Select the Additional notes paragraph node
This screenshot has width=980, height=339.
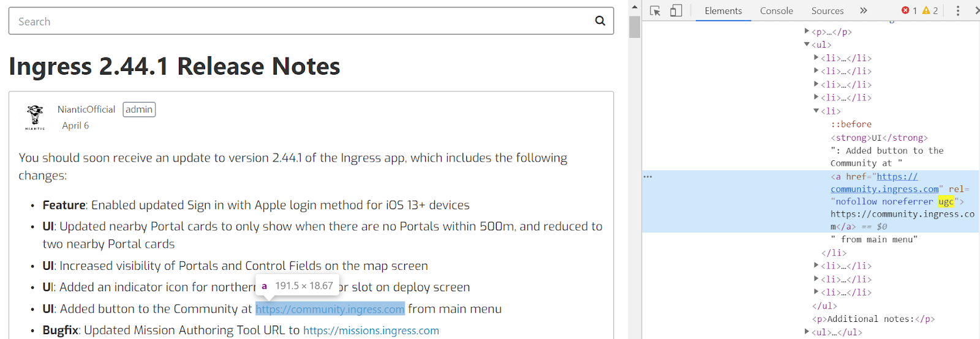(x=873, y=319)
